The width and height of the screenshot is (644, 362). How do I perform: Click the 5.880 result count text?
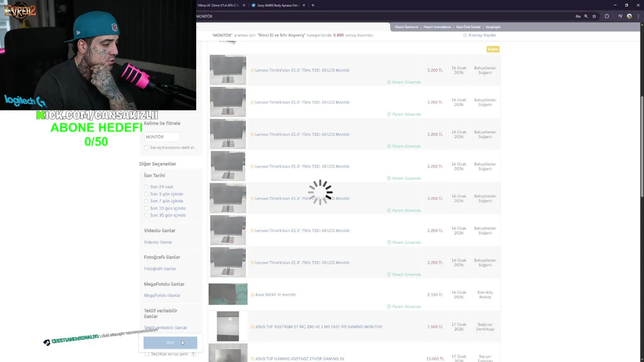(338, 35)
